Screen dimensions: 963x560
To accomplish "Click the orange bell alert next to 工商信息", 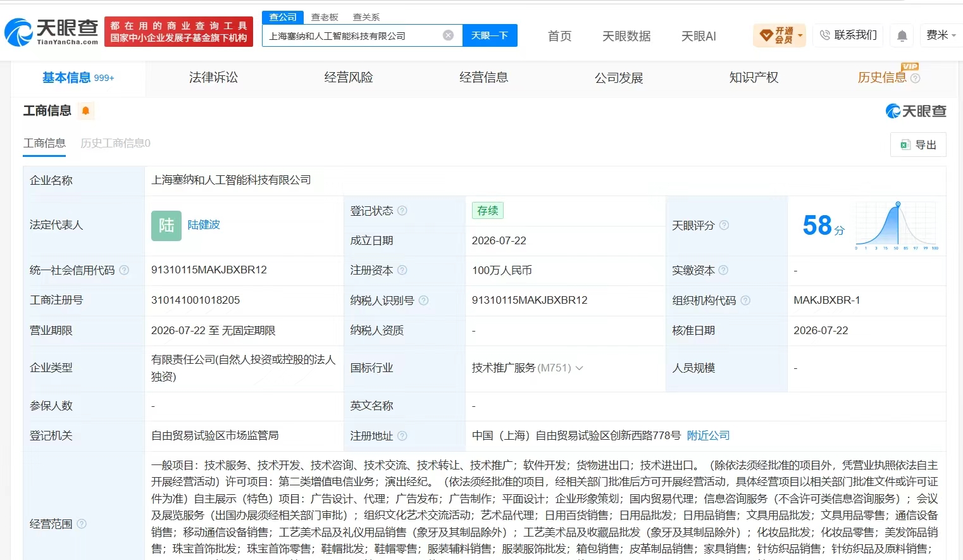I will click(85, 111).
